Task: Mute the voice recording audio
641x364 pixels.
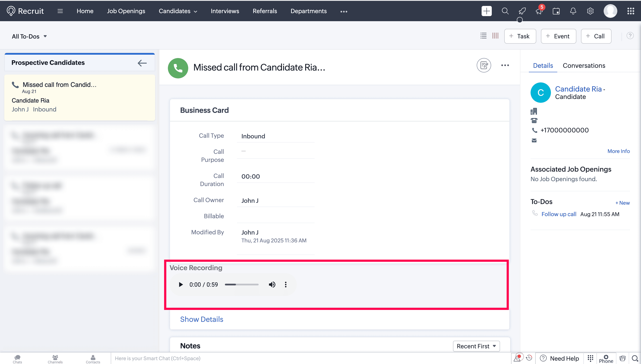Action: [x=272, y=285]
